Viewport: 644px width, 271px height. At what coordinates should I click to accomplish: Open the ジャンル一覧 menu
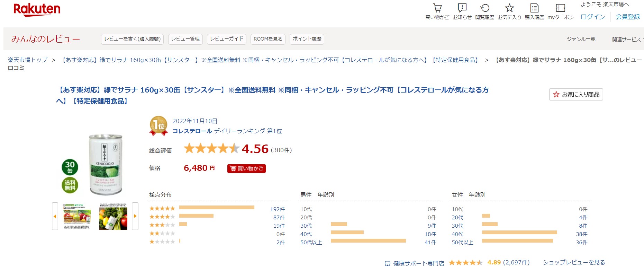[x=581, y=39]
